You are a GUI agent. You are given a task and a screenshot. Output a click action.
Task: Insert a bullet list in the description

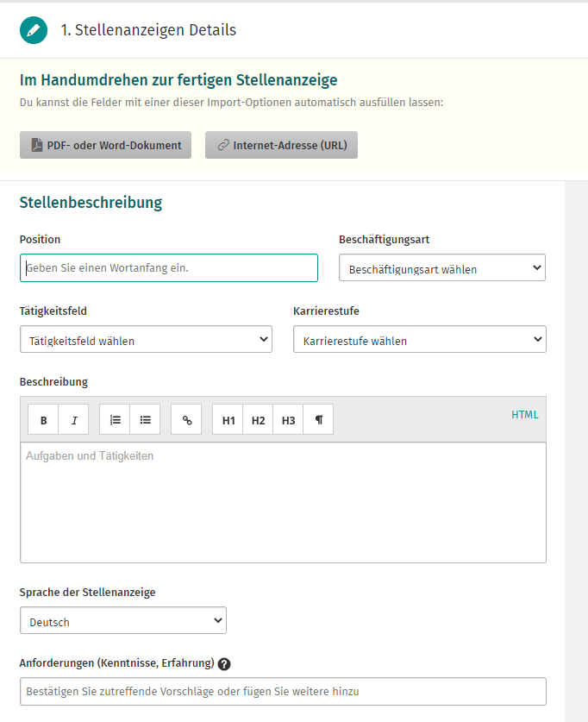click(x=145, y=419)
